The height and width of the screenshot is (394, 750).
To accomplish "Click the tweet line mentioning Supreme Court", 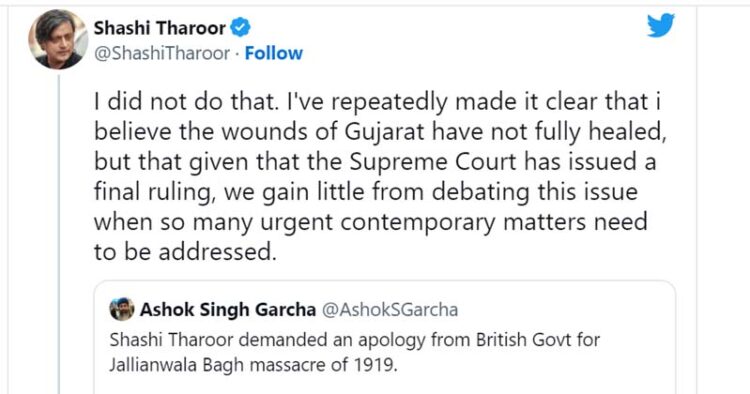I will [375, 162].
